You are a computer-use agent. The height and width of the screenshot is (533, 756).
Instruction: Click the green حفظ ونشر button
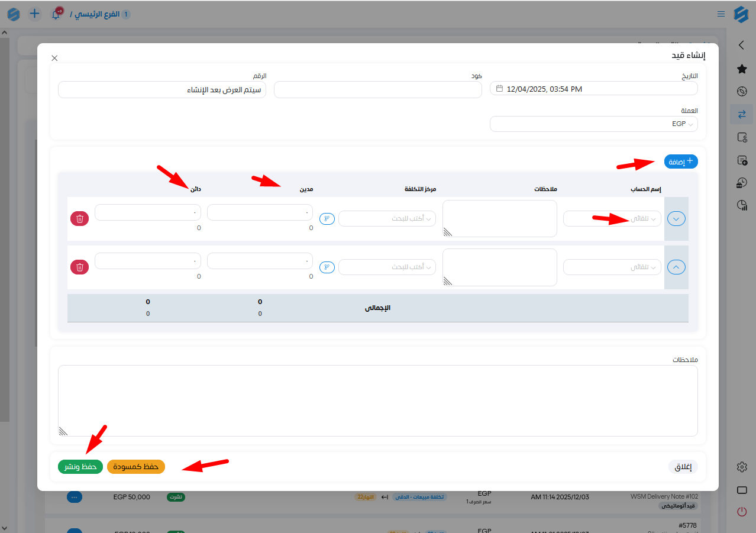pyautogui.click(x=80, y=467)
